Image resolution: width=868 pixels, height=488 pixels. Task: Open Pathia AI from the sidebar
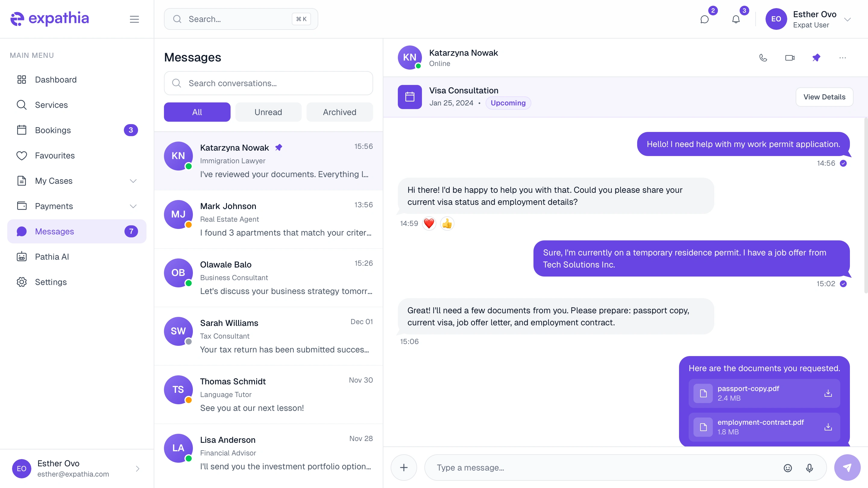point(52,256)
